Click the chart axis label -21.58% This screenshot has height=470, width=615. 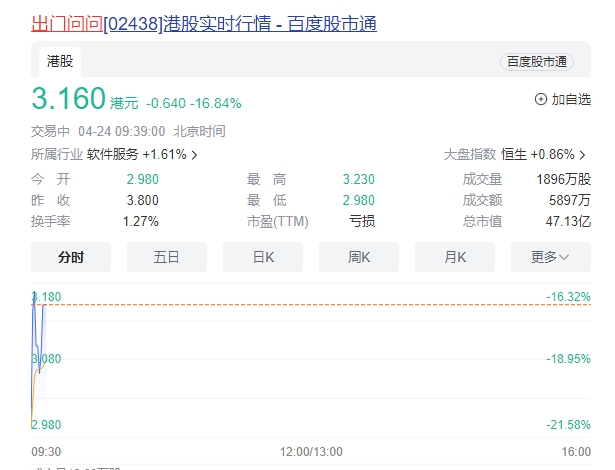(x=568, y=424)
